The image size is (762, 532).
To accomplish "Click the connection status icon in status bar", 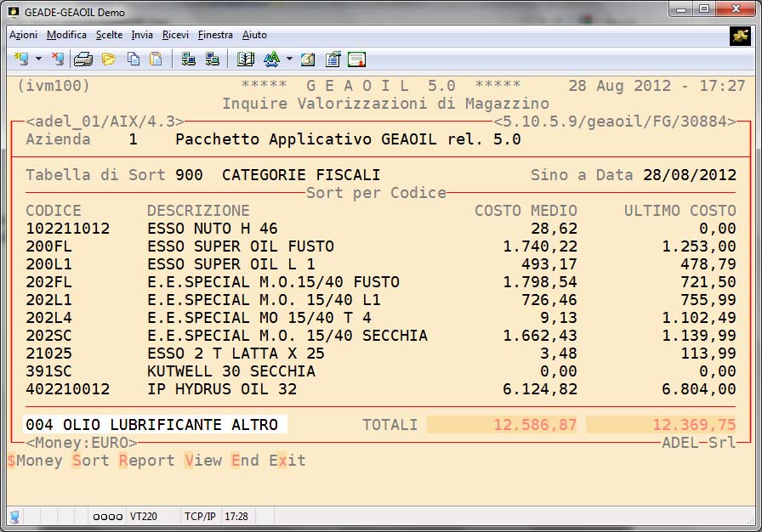I will [x=14, y=516].
